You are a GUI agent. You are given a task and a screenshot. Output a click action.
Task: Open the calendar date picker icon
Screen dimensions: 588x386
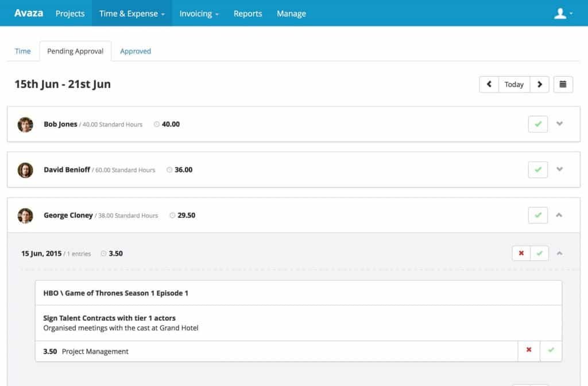(x=563, y=84)
